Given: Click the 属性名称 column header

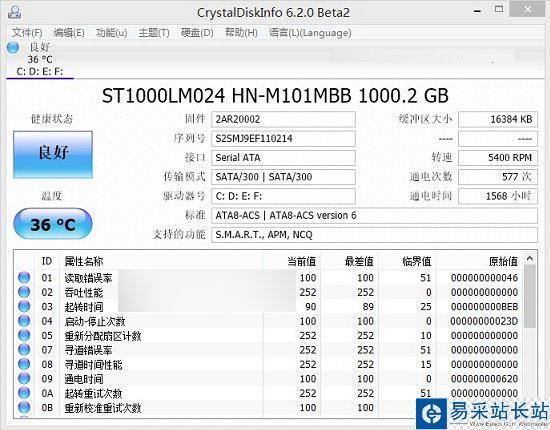Looking at the screenshot, I should pos(83,261).
